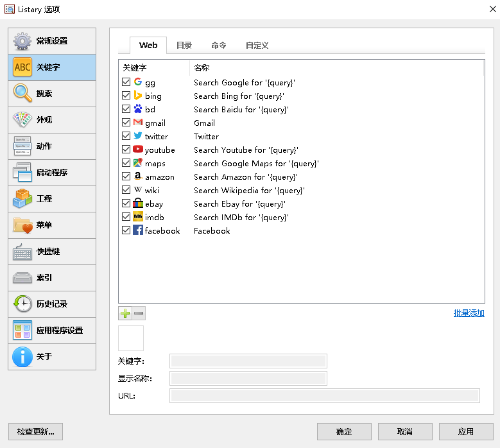Click the 关键字 input field
The height and width of the screenshot is (448, 500).
pyautogui.click(x=248, y=361)
